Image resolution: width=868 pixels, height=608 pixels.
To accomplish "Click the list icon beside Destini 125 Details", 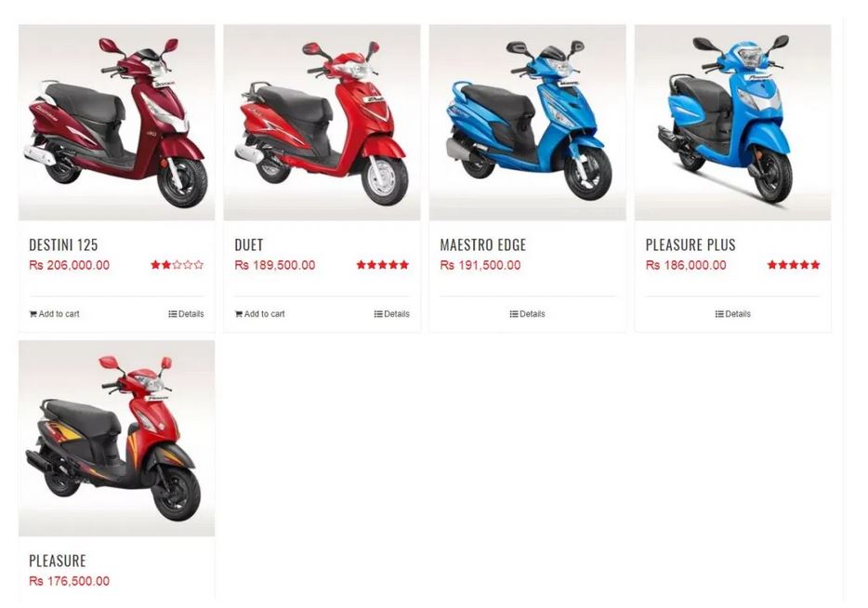I will [173, 314].
